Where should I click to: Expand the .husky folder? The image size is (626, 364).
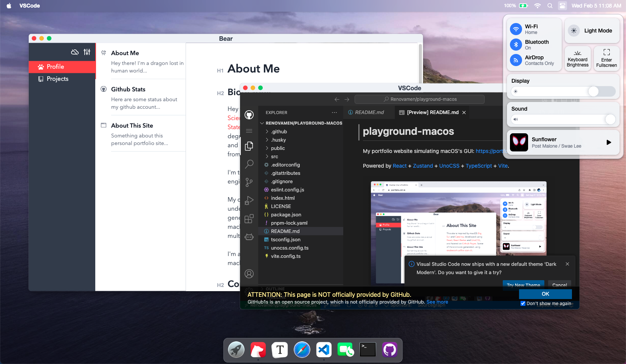(301, 140)
